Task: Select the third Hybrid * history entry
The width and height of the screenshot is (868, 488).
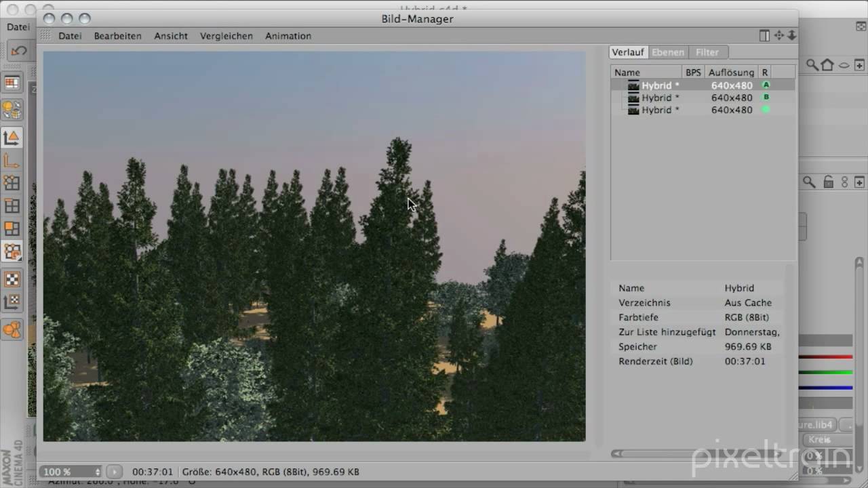Action: (703, 110)
